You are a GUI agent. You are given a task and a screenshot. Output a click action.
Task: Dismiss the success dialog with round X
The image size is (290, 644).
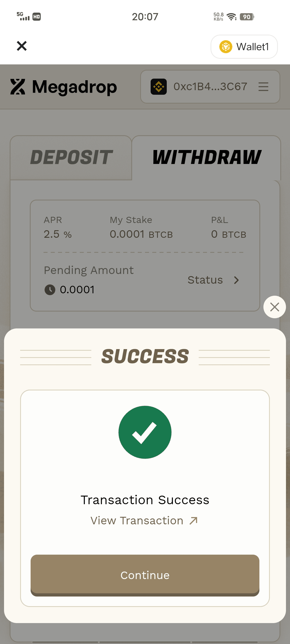click(274, 307)
